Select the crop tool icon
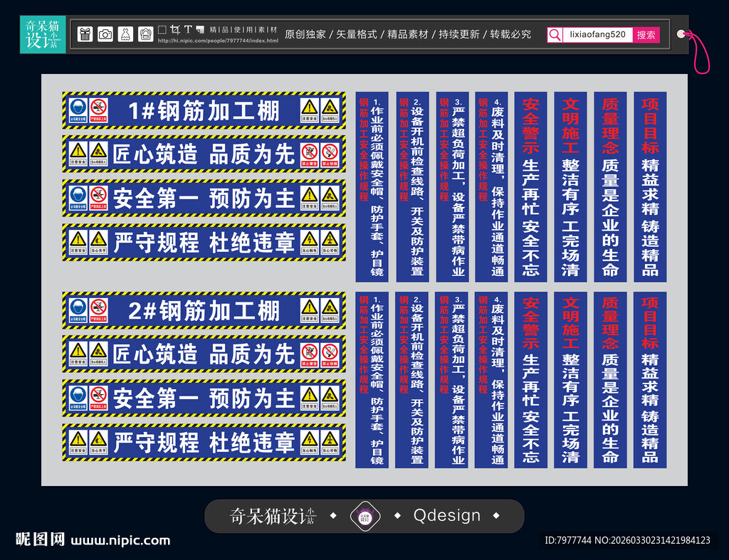729x560 pixels. click(176, 30)
